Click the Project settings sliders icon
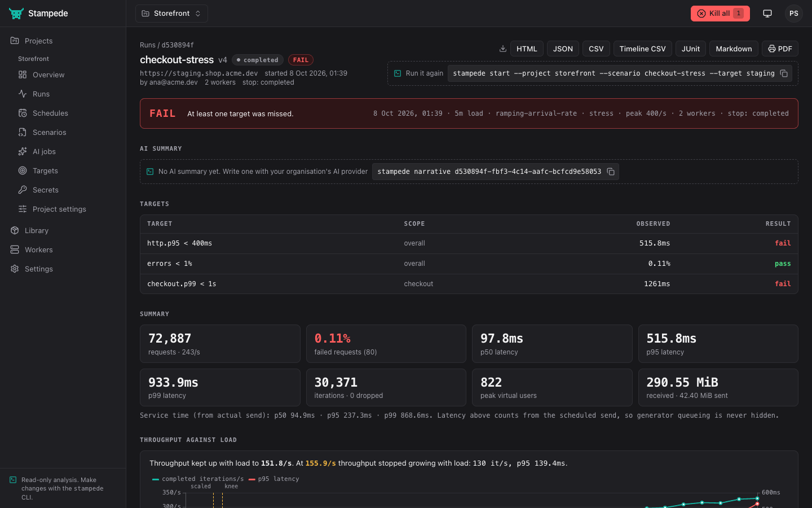The width and height of the screenshot is (812, 508). (x=23, y=209)
